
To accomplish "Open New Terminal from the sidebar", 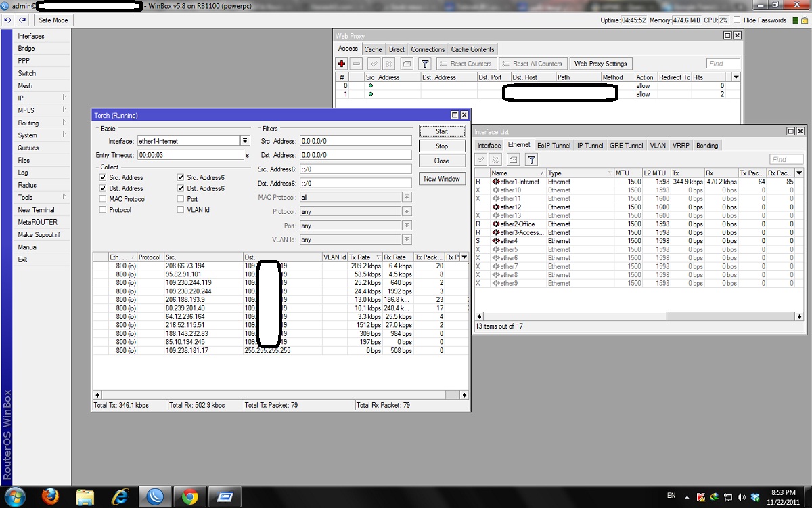I will pos(36,210).
